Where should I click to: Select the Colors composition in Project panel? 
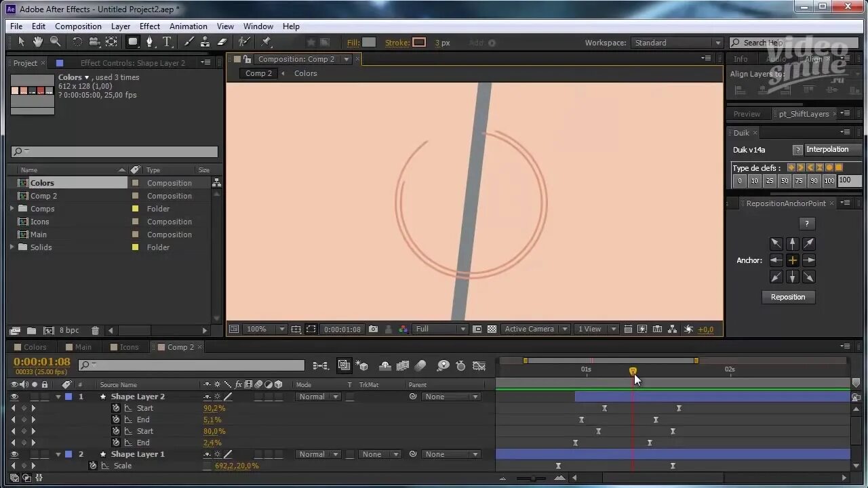click(42, 182)
